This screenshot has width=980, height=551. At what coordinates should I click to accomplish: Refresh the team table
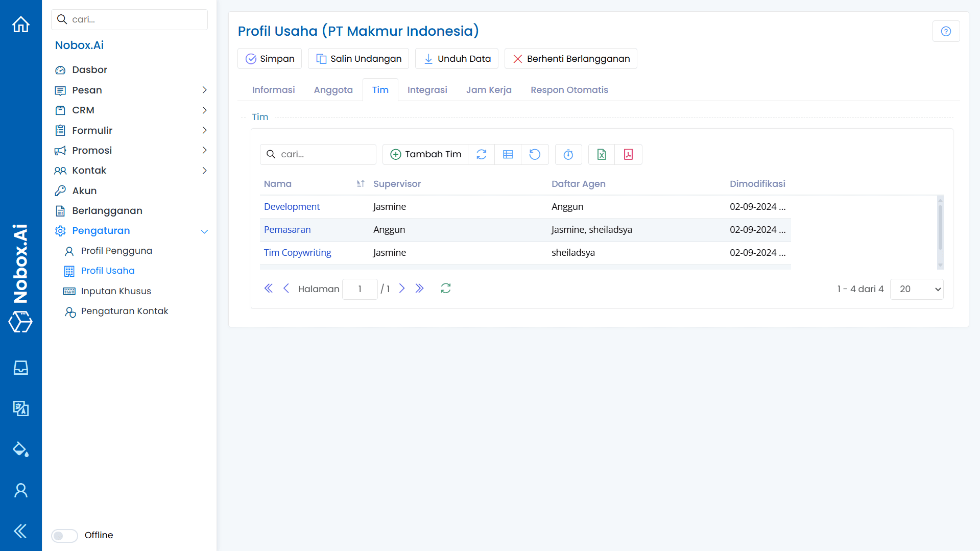[x=481, y=154]
